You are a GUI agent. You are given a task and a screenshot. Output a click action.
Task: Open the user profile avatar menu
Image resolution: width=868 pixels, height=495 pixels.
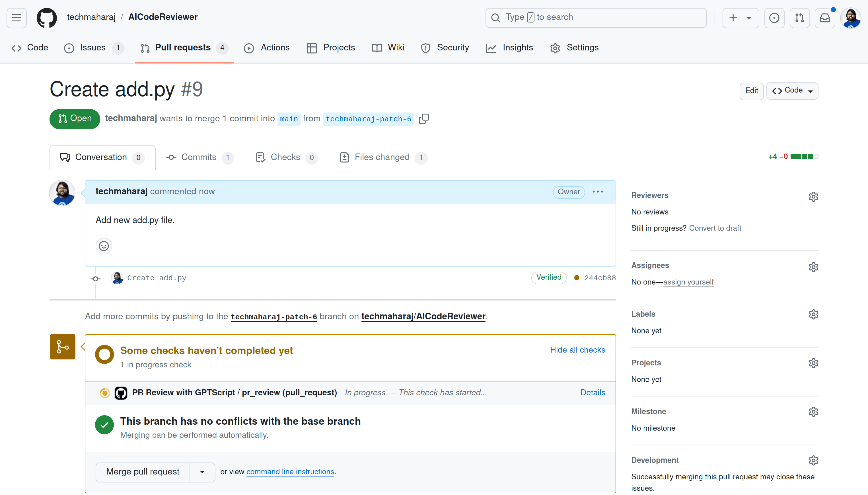click(850, 18)
